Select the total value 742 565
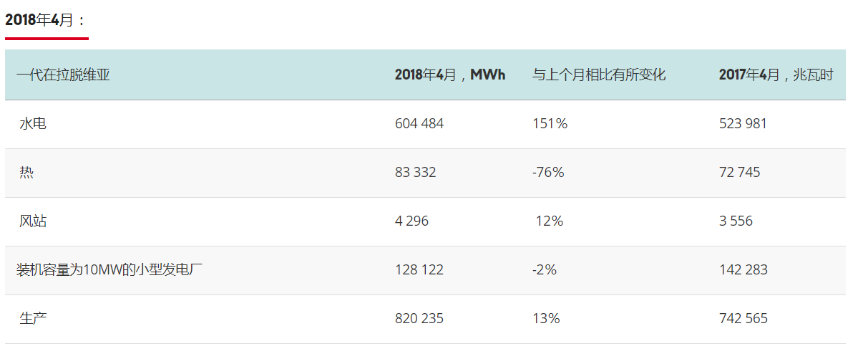868x364 pixels. click(x=743, y=318)
